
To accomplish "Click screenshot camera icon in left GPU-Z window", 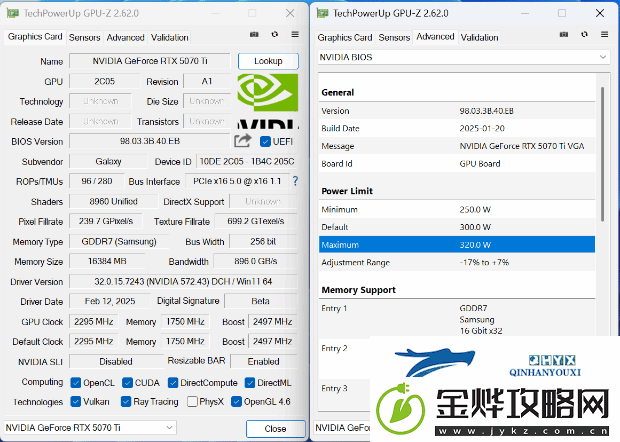I will [254, 35].
